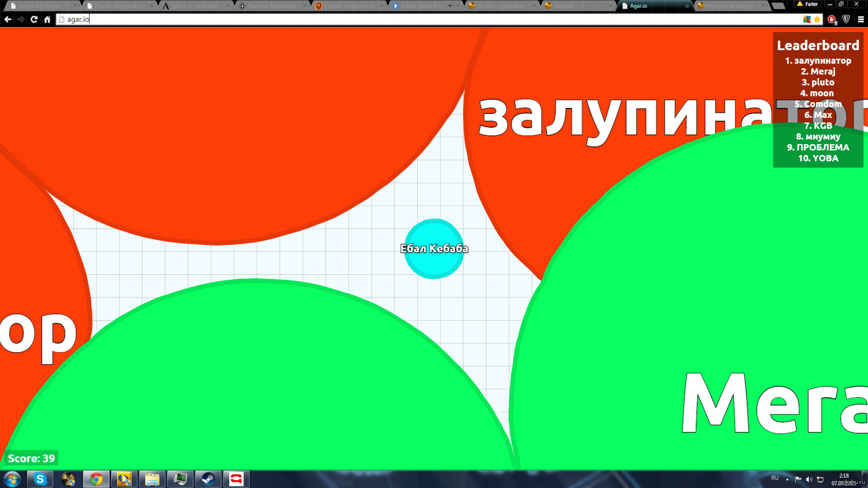Viewport: 868px width, 488px height.
Task: Open the system monitor taskbar icon
Action: coord(180,479)
